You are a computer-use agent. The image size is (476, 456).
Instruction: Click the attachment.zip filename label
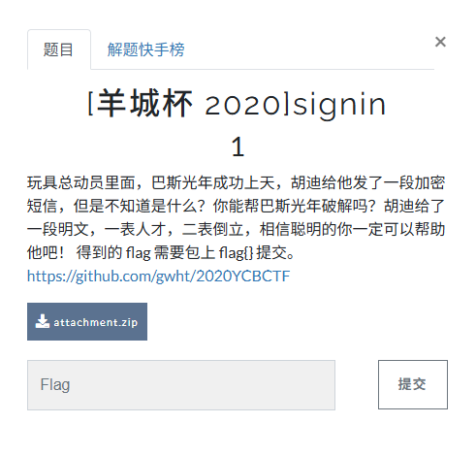coord(96,322)
